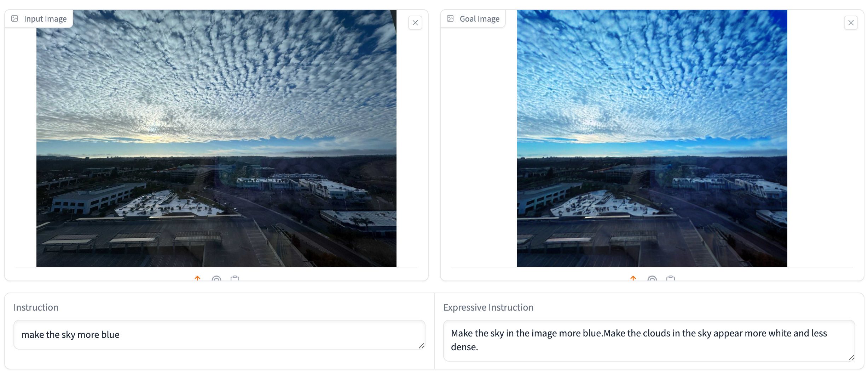Click the Goal Image photo preview
Screen dimensions: 868x374
[x=652, y=138]
